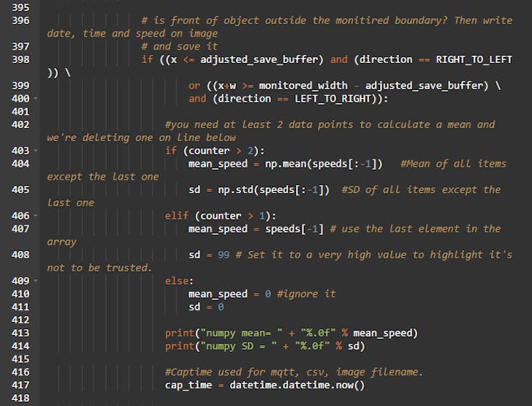Image resolution: width=532 pixels, height=406 pixels.
Task: Click 'sd = 0' on line 411
Action: coord(206,307)
